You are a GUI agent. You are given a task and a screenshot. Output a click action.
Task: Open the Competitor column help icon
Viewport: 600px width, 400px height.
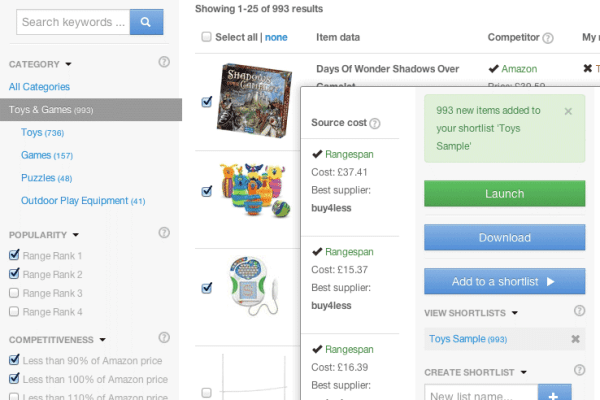(548, 38)
